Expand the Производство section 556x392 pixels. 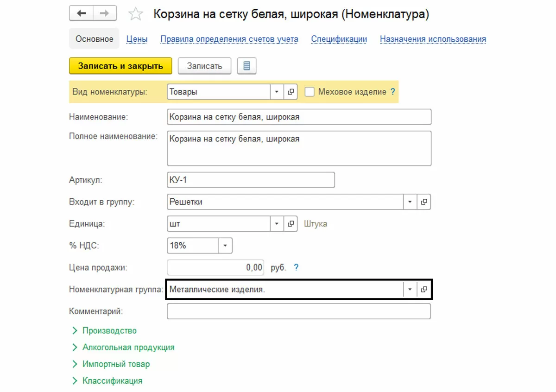(x=109, y=331)
